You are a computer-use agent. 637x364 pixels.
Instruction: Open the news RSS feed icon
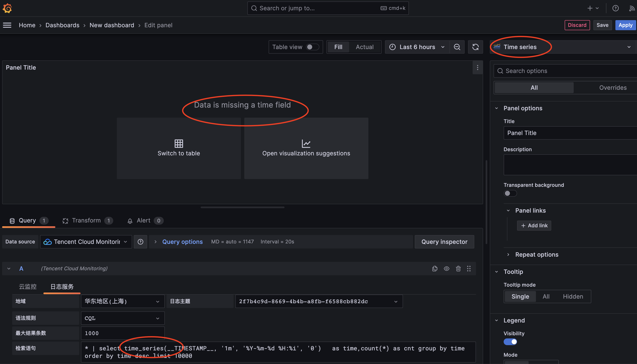click(x=632, y=9)
